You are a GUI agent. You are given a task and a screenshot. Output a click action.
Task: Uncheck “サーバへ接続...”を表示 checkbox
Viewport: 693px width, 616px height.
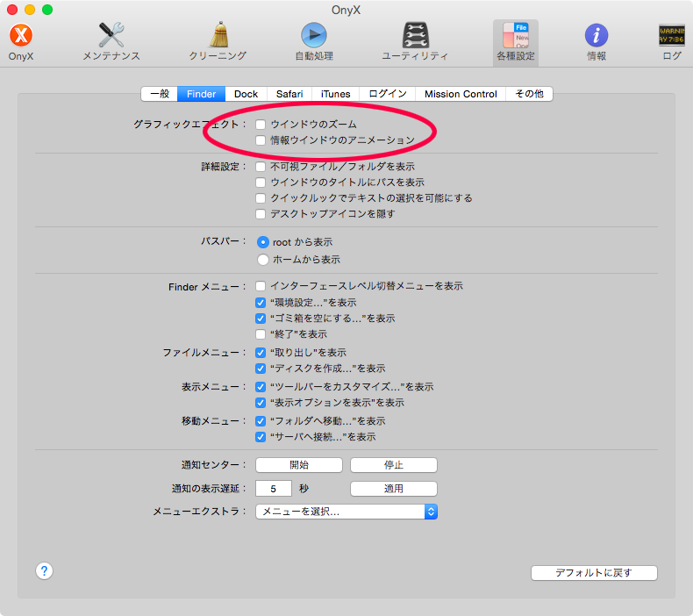point(261,437)
